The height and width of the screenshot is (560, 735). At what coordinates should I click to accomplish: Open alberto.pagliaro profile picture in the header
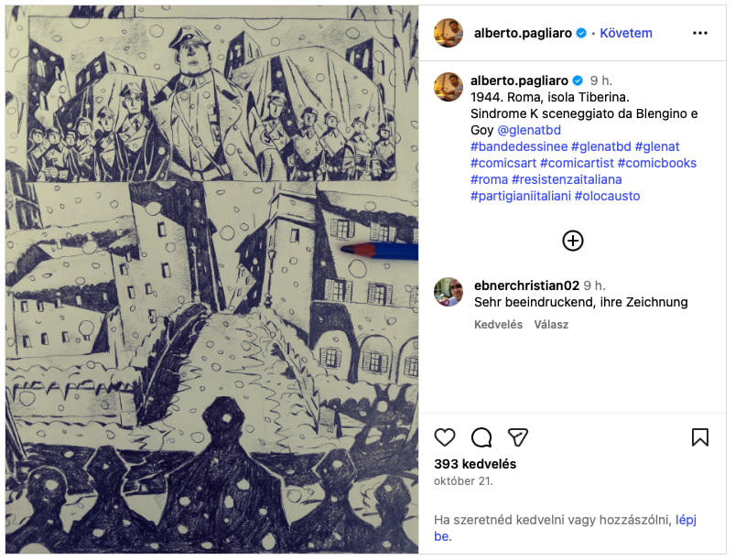click(x=449, y=33)
